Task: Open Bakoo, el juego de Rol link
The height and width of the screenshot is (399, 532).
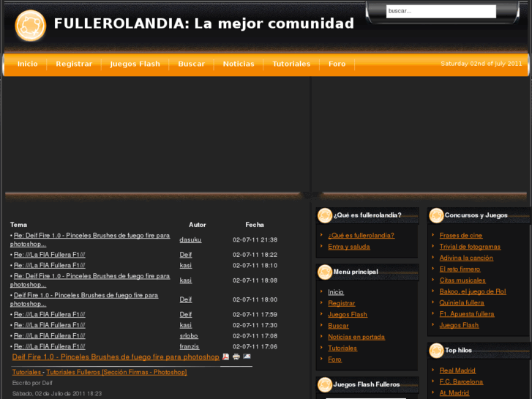Action: click(473, 291)
